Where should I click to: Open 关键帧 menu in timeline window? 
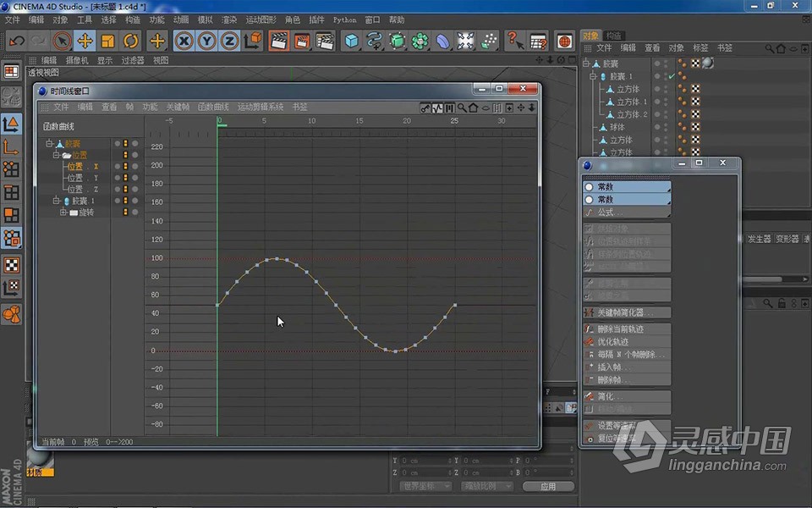(178, 107)
